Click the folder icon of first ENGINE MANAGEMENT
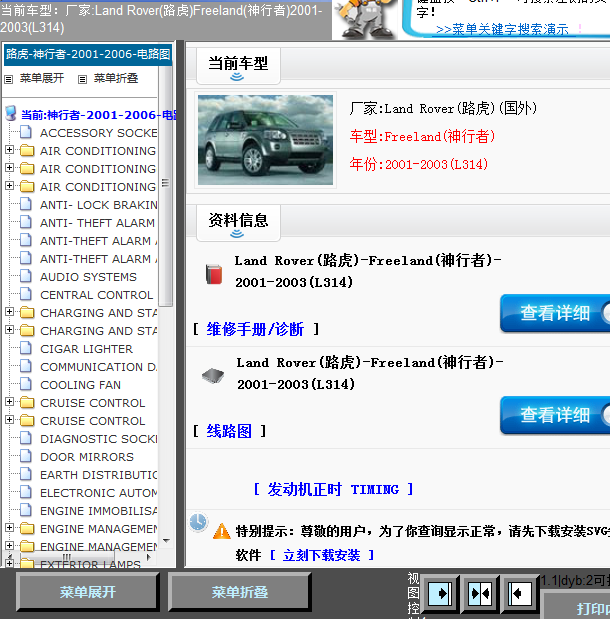The width and height of the screenshot is (610, 619). [27, 528]
